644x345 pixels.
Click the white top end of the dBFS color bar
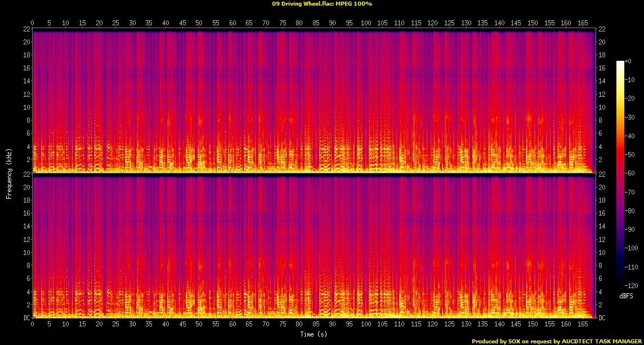click(620, 62)
